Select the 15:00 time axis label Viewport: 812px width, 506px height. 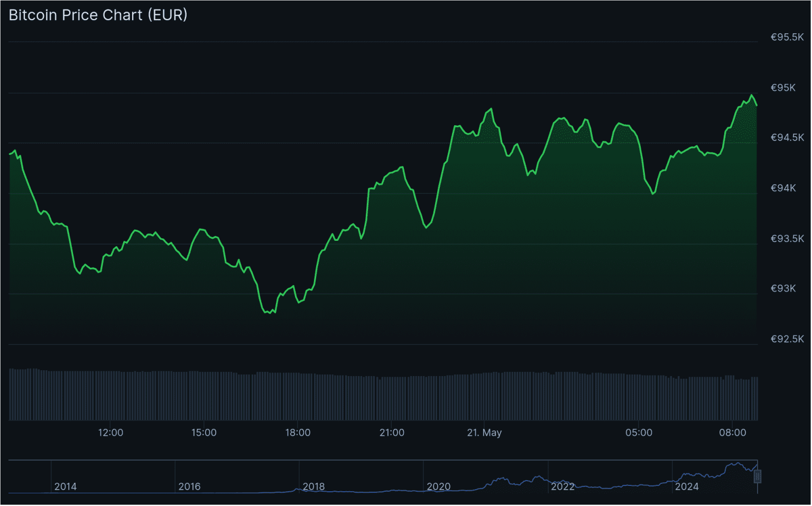(x=205, y=432)
